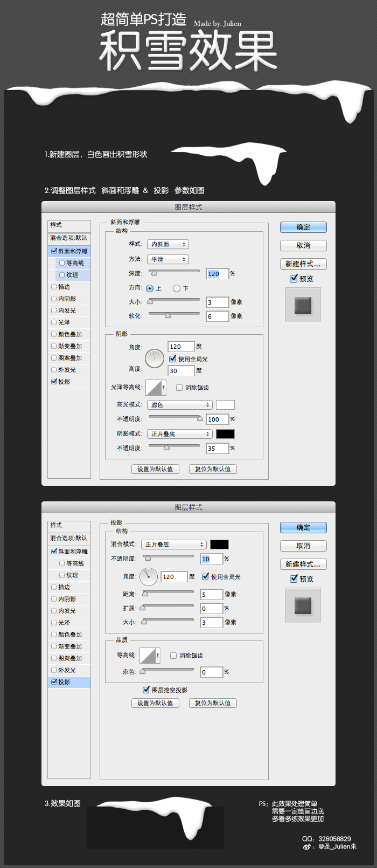Image resolution: width=377 pixels, height=868 pixels.
Task: Enable 消除锯齿 in the 品质 section
Action: (x=173, y=656)
